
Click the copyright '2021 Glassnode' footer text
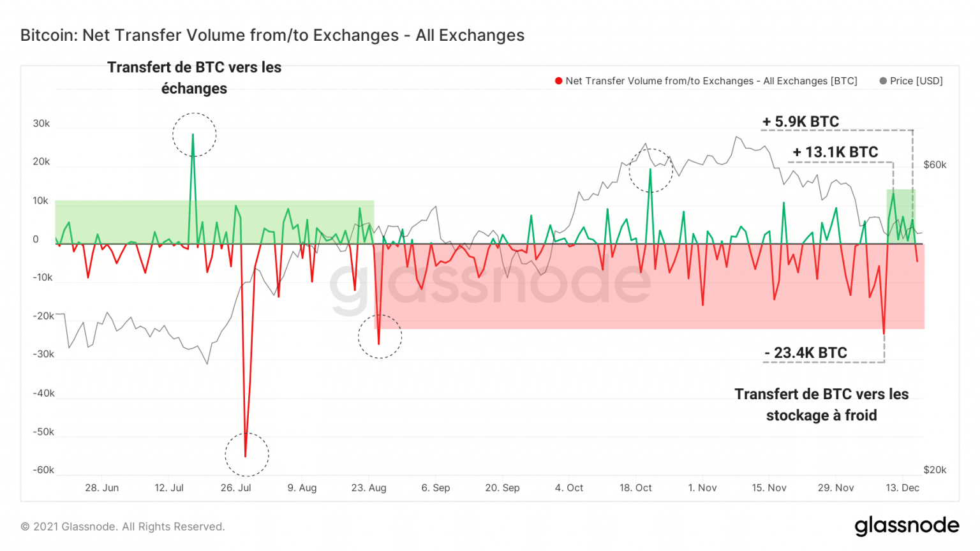[x=122, y=527]
